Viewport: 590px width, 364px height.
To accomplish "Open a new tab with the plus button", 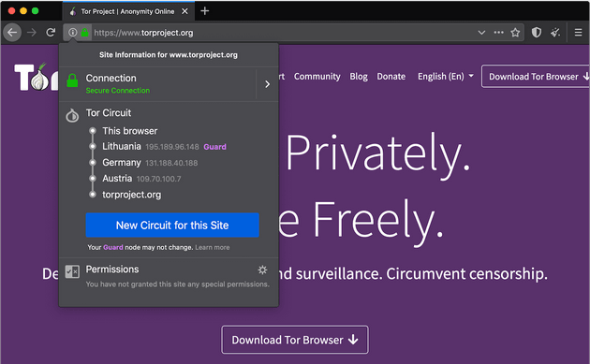I will (x=205, y=11).
